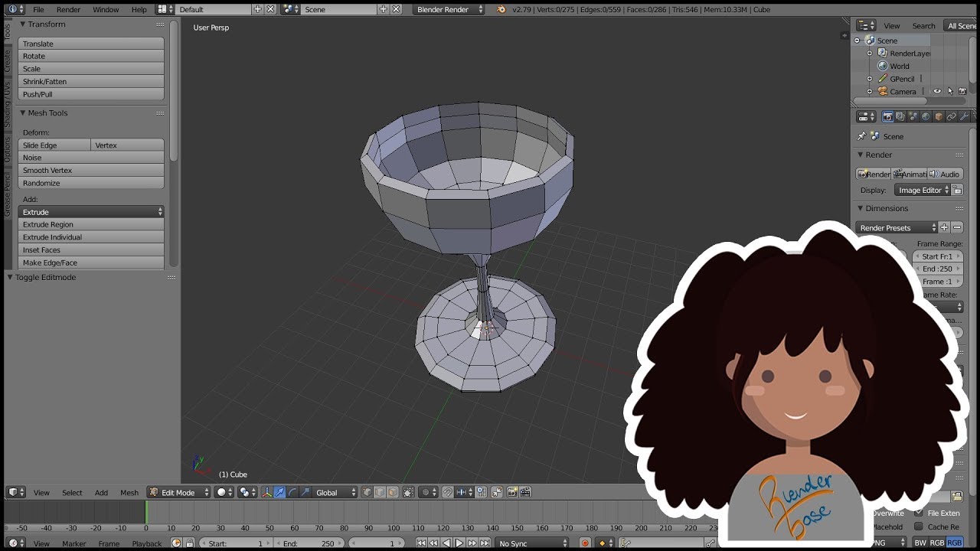Toggle limit selection to visible

point(407,492)
